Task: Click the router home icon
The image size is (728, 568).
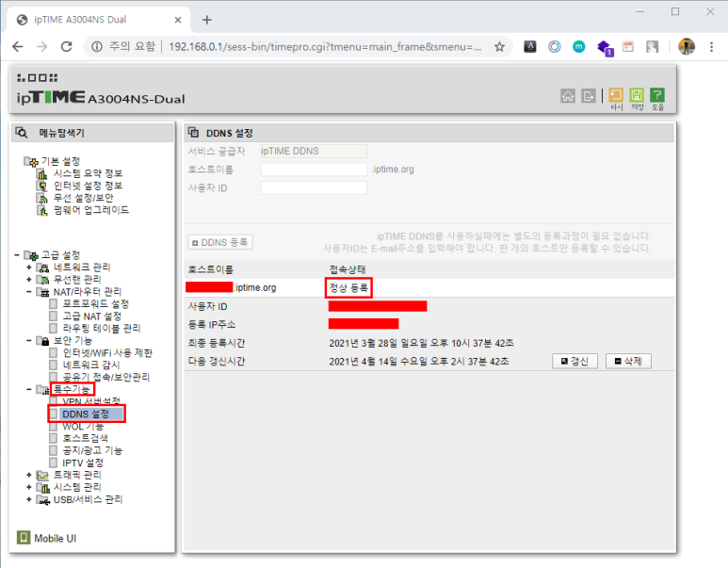Action: (x=567, y=96)
